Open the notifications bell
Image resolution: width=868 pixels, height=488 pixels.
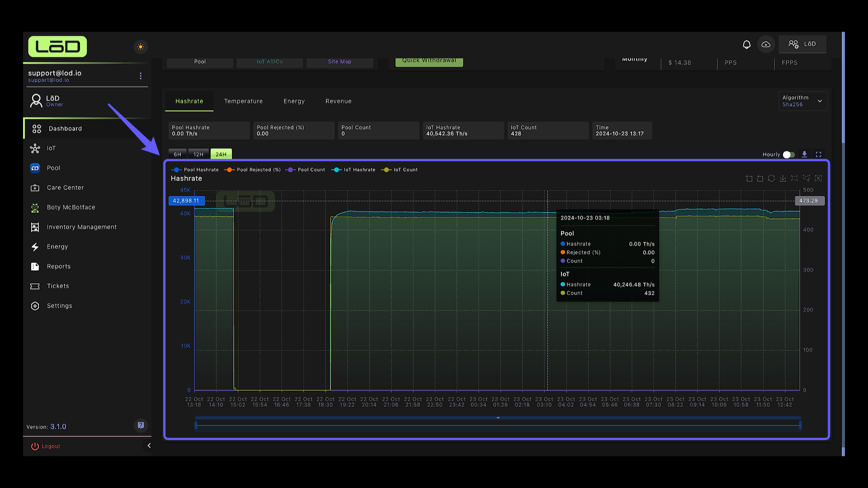coord(746,44)
